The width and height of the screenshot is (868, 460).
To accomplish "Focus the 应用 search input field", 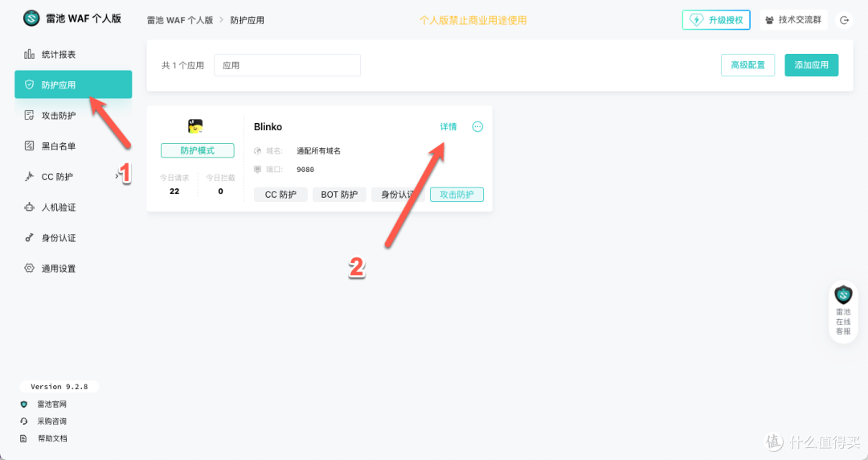I will click(x=287, y=65).
